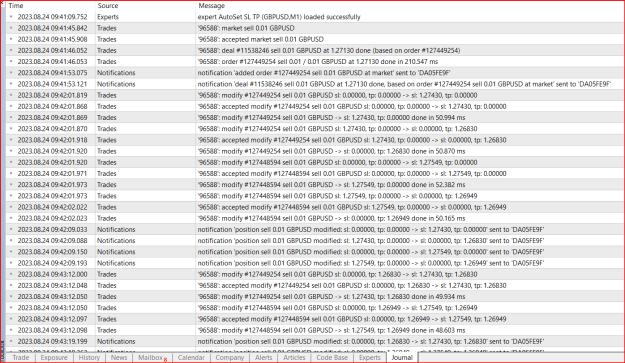
Task: Open the Calendar tab
Action: (191, 357)
